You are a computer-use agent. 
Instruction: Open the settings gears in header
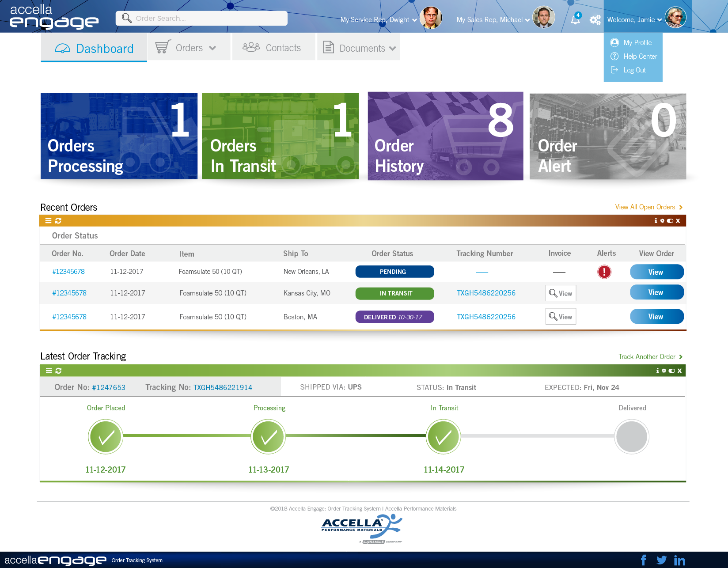(x=595, y=20)
